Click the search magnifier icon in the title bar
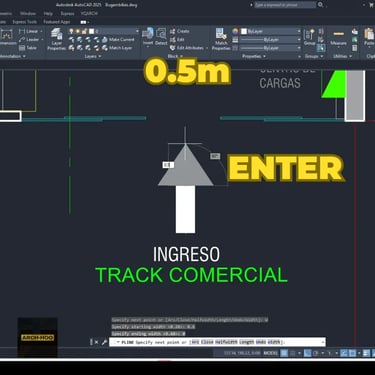The width and height of the screenshot is (375, 375). (x=320, y=5)
